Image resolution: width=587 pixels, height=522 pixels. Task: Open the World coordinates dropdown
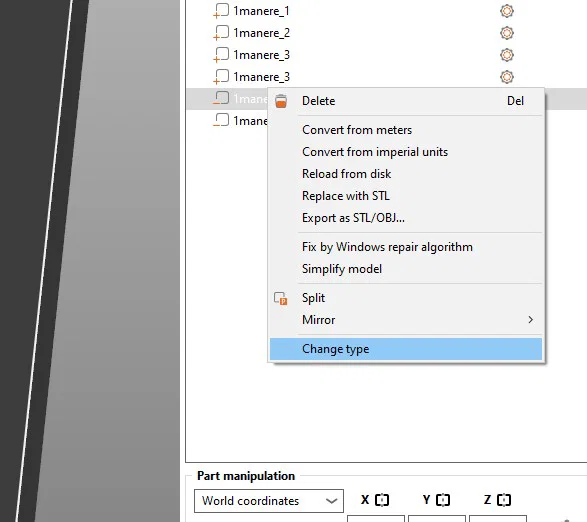point(269,501)
